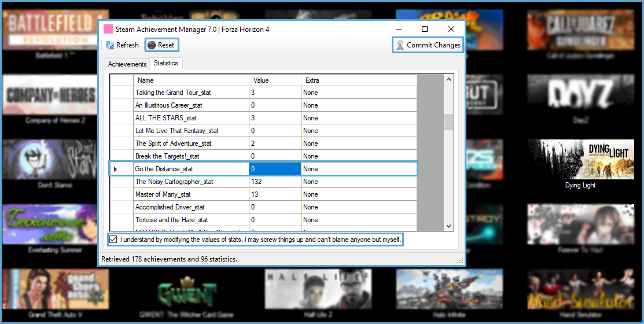Select 'The Noisy Cartographer_stat' cell
644x324 pixels.
coord(192,182)
